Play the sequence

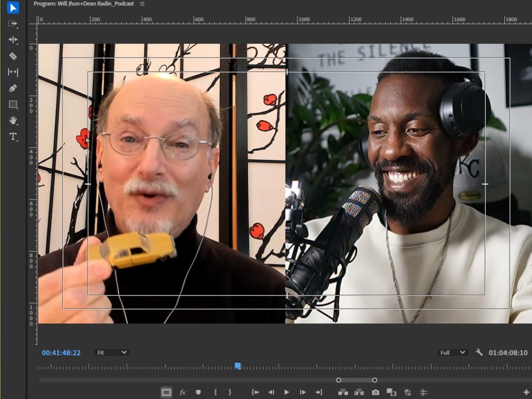pos(287,393)
